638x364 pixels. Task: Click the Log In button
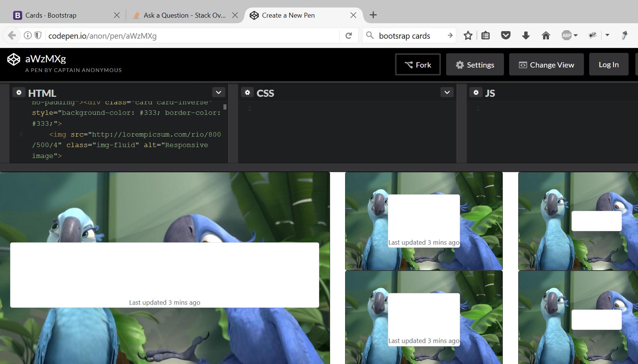coord(609,65)
